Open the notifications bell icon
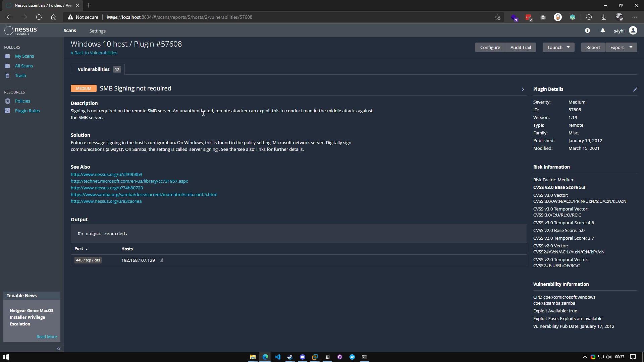The image size is (644, 362). (603, 31)
